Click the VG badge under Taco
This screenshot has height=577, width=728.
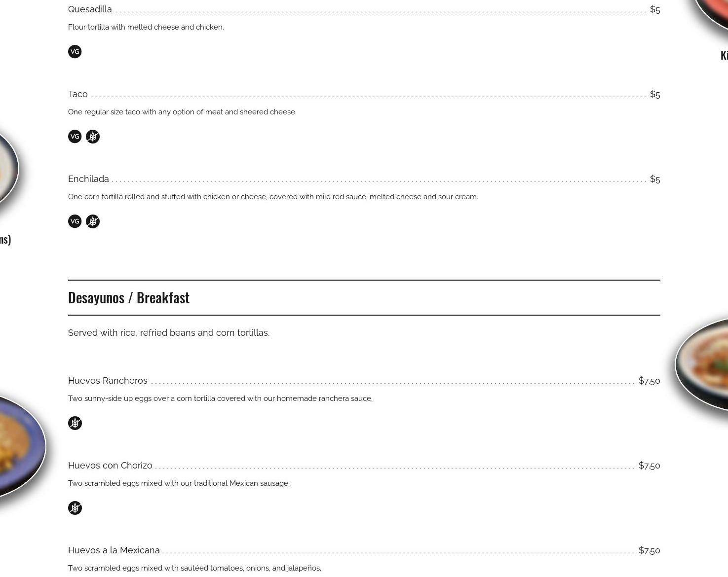(x=75, y=137)
